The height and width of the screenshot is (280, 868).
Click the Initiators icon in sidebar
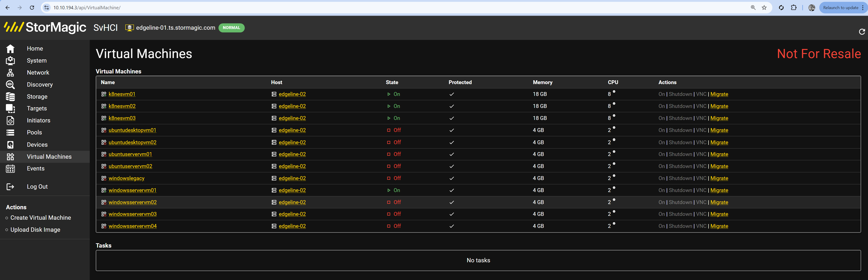(10, 121)
